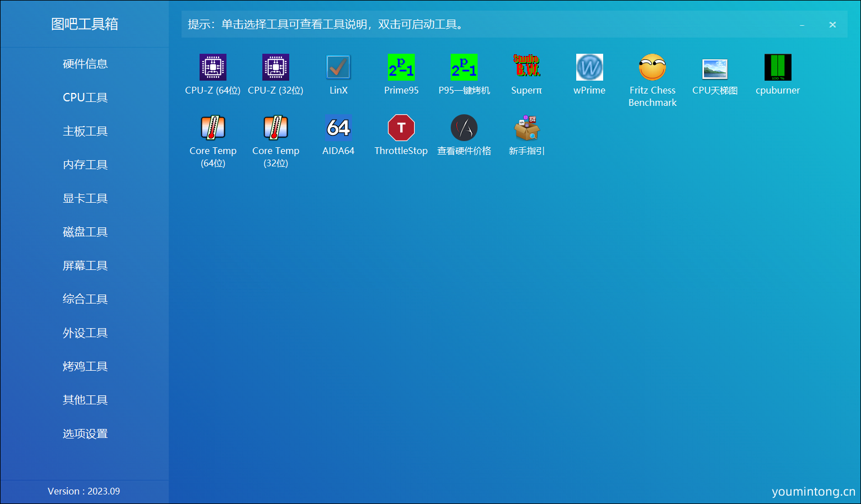
Task: Click the LinX checkmark icon
Action: pyautogui.click(x=339, y=67)
